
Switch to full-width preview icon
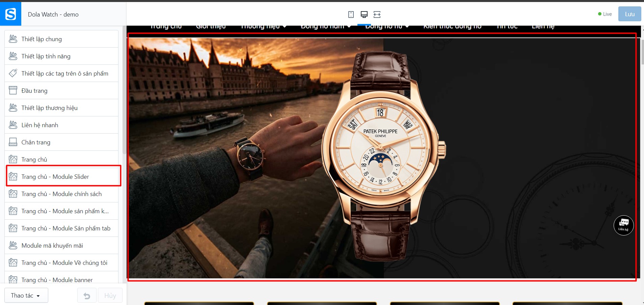pyautogui.click(x=377, y=15)
